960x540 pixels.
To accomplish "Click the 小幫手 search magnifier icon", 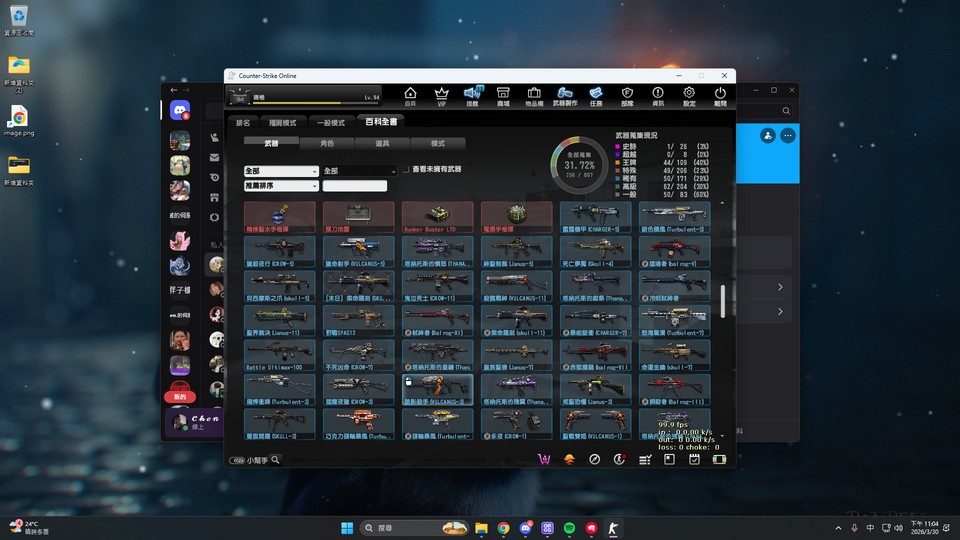I will [275, 460].
